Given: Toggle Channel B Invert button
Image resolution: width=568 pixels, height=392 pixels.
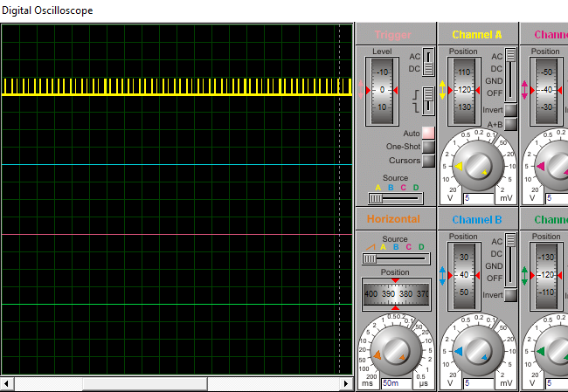Looking at the screenshot, I should (x=510, y=295).
